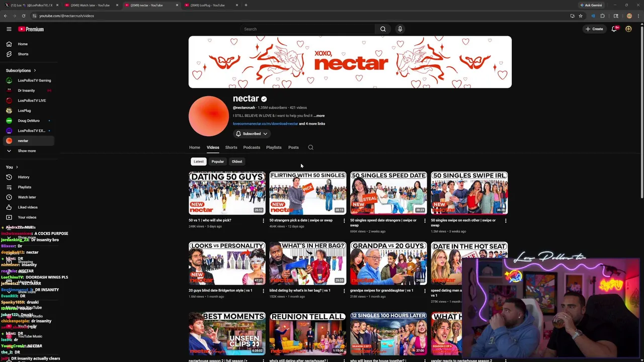Focus the YouTube search field
Viewport: 644px width, 362px height.
click(x=308, y=29)
